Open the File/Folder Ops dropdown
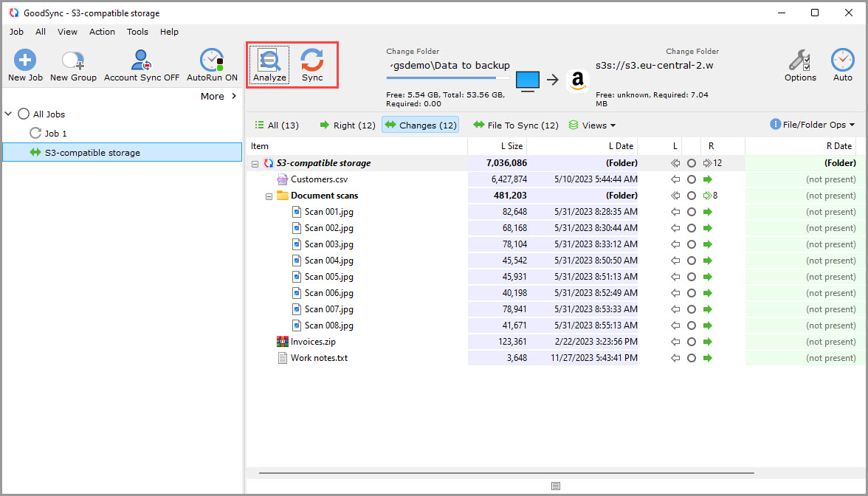Viewport: 868px width, 496px height. coord(813,125)
